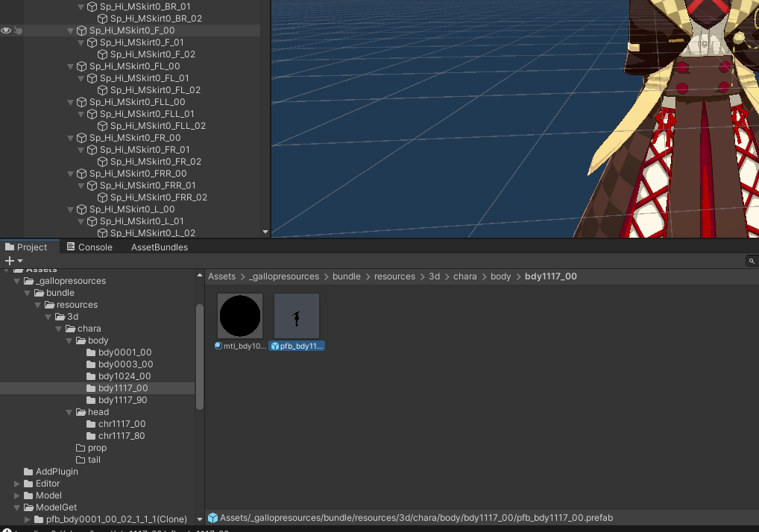Image resolution: width=759 pixels, height=532 pixels.
Task: Select Sp_Hi_MSkirt0_L_02 object
Action: click(153, 233)
